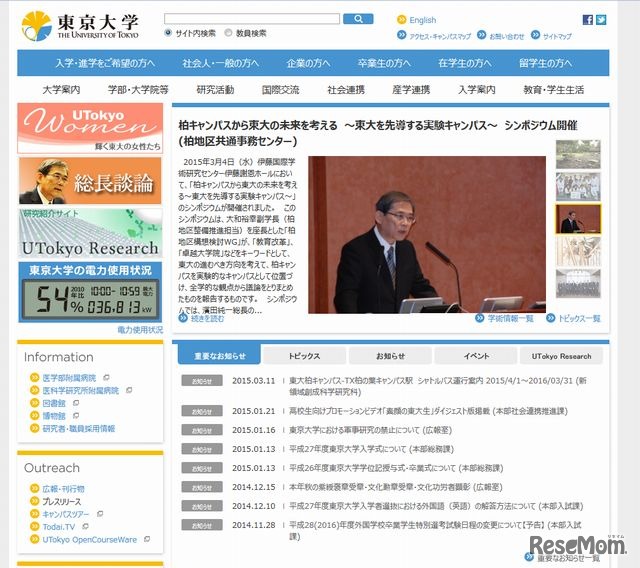Open the external link icon beside 博物館
The height and width of the screenshot is (568, 640).
click(x=76, y=415)
